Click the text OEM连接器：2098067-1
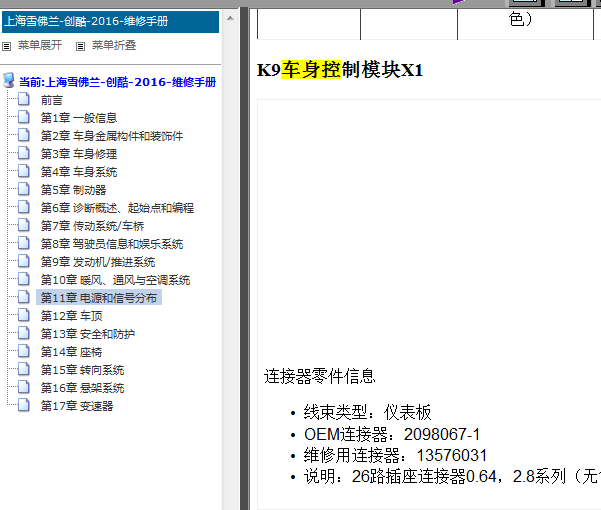The height and width of the screenshot is (510, 601). pyautogui.click(x=392, y=435)
